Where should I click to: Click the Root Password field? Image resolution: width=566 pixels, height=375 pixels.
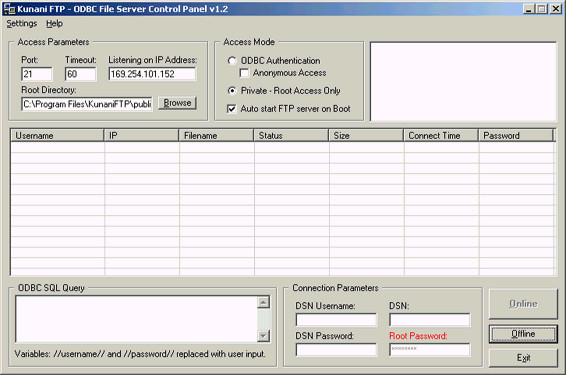point(430,349)
